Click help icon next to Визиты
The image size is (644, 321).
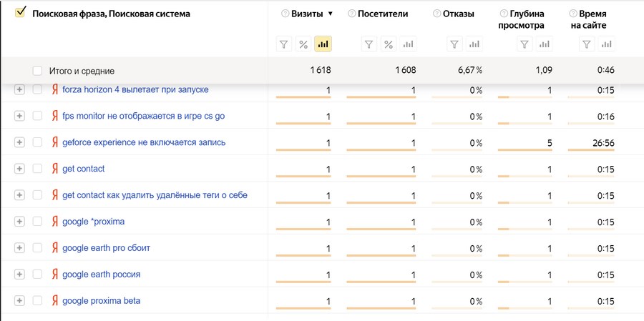click(x=285, y=14)
